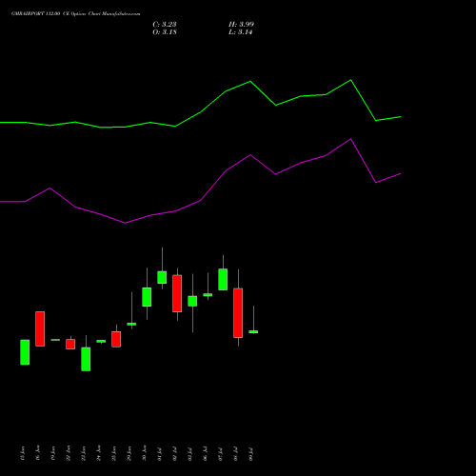Viewport: 476px width, 476px height.
Task: Select the green candle above 01 Jul
Action: click(x=162, y=277)
